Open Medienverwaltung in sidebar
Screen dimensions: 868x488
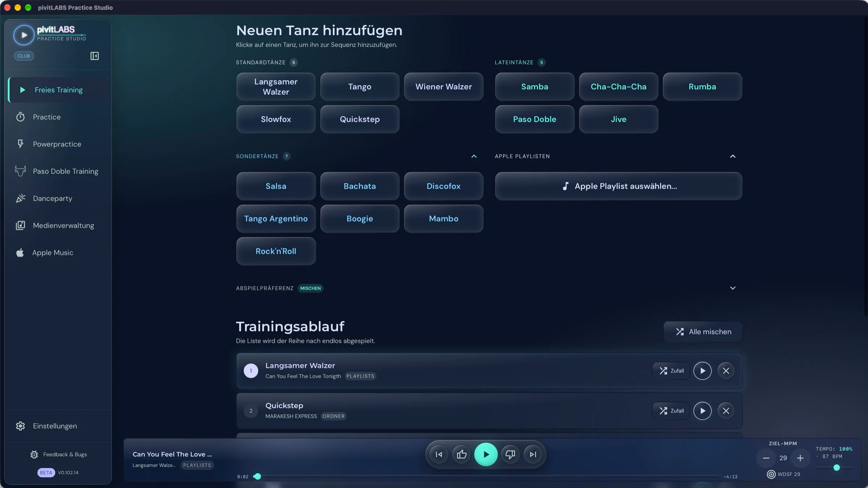pyautogui.click(x=58, y=225)
